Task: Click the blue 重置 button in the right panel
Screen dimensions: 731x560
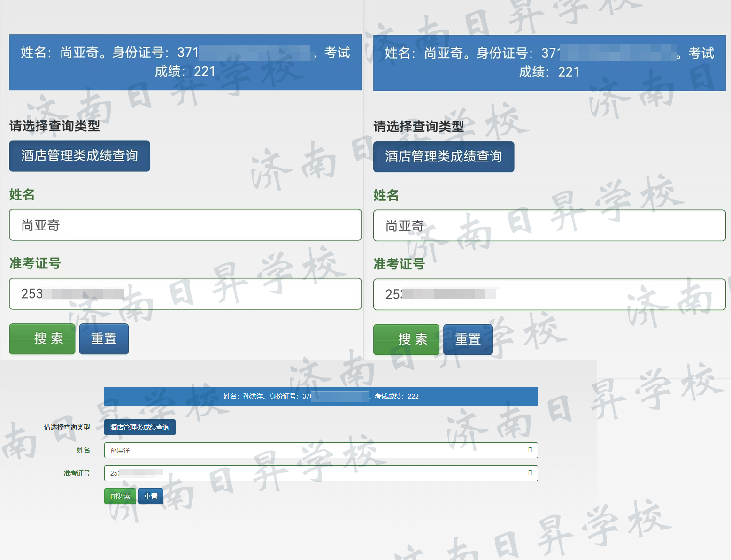Action: click(468, 340)
